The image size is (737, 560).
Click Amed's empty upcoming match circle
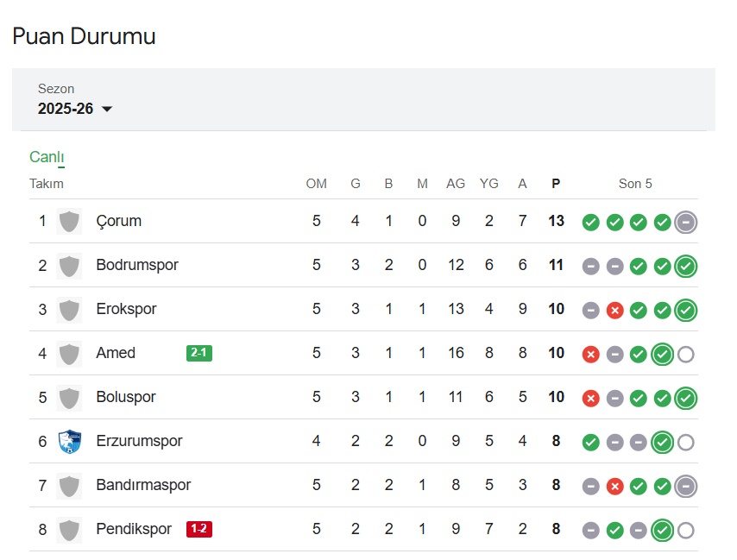(686, 355)
